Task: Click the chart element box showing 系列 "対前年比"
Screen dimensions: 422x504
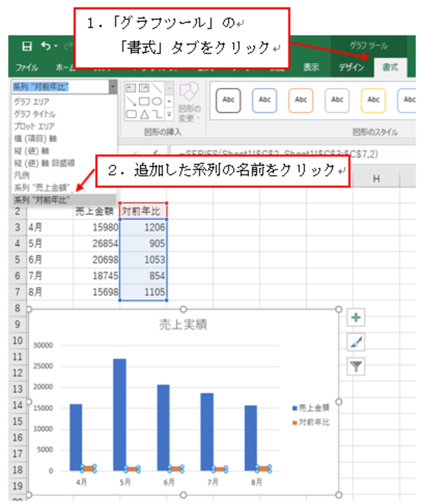Action: click(60, 87)
